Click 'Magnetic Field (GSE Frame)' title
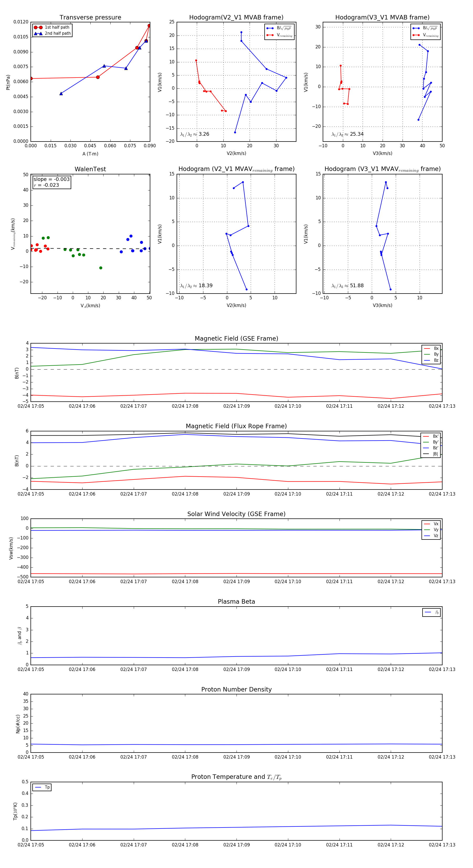 point(236,339)
